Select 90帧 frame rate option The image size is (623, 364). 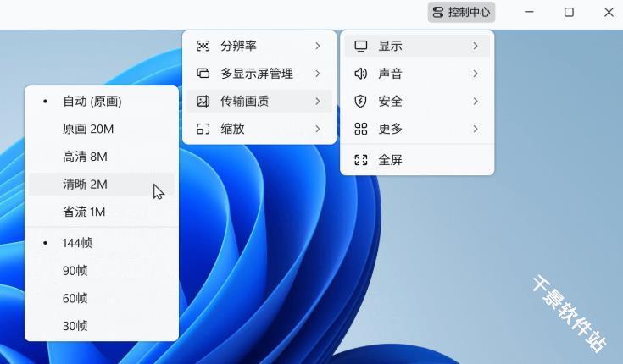point(102,271)
